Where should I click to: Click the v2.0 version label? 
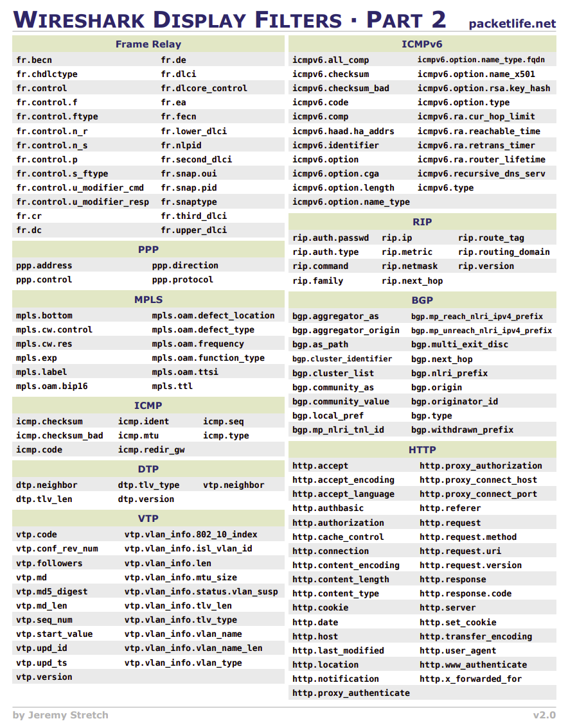point(544,715)
